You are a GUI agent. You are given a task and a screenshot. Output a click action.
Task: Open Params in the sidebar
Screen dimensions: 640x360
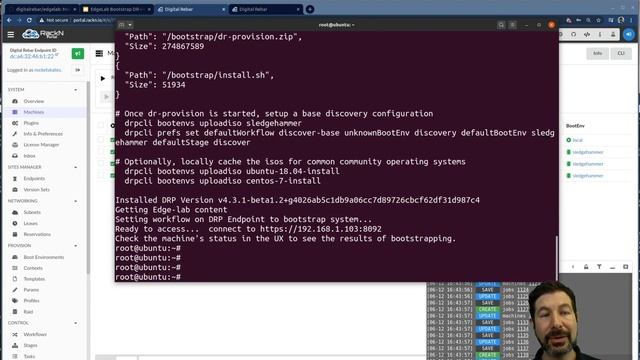pyautogui.click(x=31, y=290)
